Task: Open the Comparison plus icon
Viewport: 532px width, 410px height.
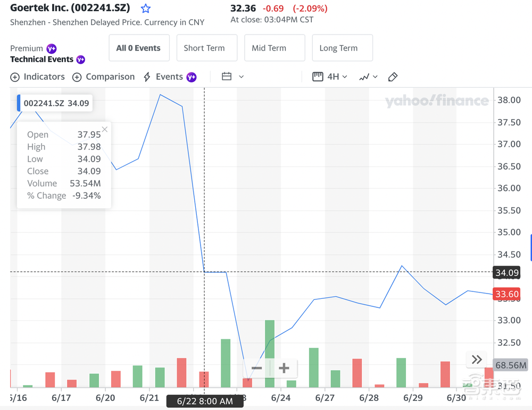Action: coord(77,77)
